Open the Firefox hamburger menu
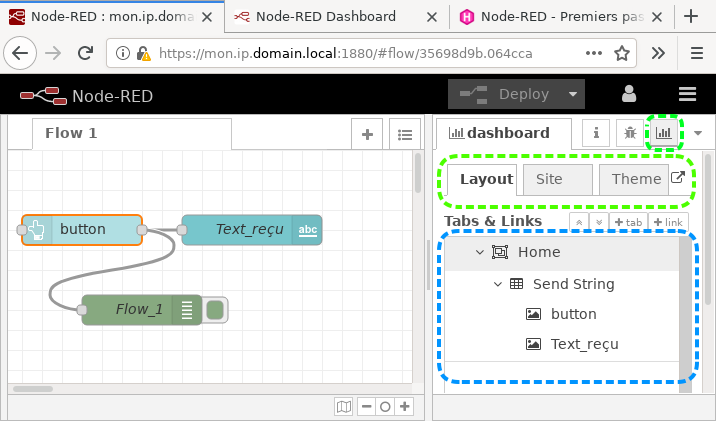This screenshot has width=716, height=421. [x=697, y=53]
